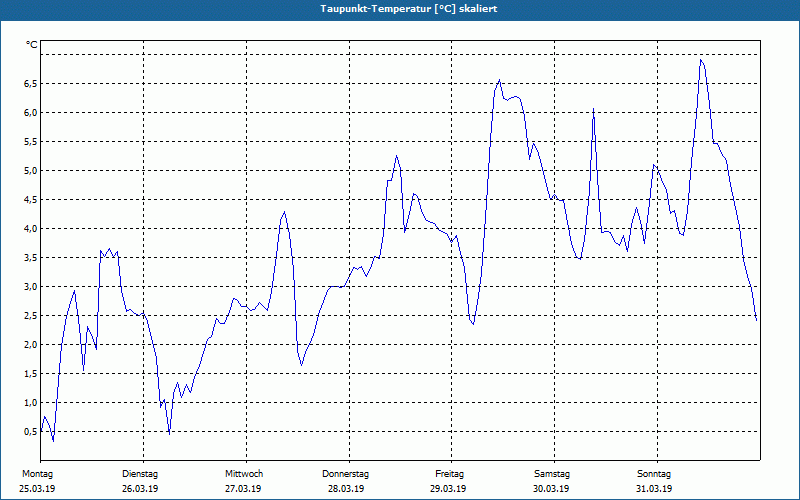Viewport: 800px width, 500px height.
Task: Click the 27.03.19 date label
Action: [243, 489]
